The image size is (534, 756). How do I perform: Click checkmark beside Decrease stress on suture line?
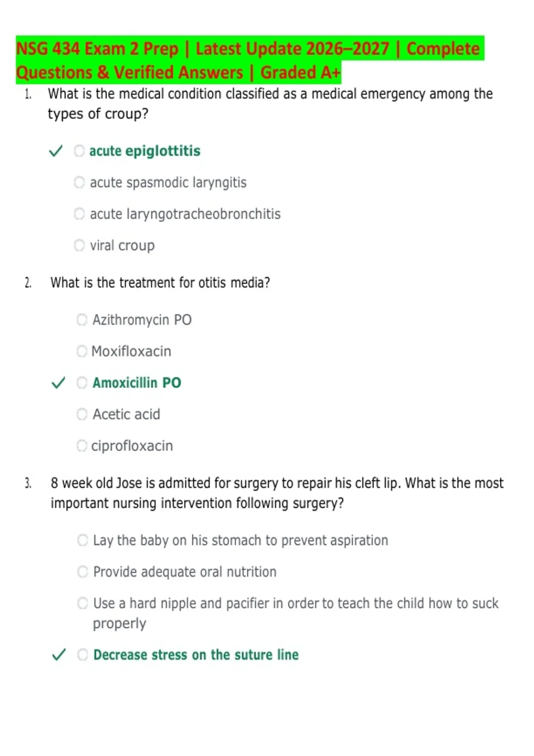59,655
